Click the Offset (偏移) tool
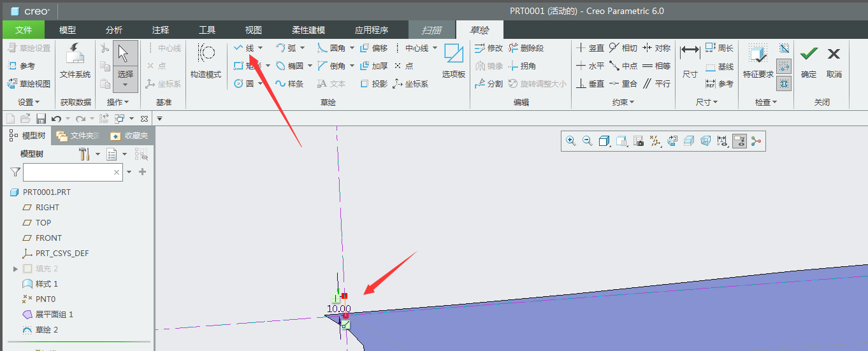Screen dimensions: 868x351 [x=373, y=48]
